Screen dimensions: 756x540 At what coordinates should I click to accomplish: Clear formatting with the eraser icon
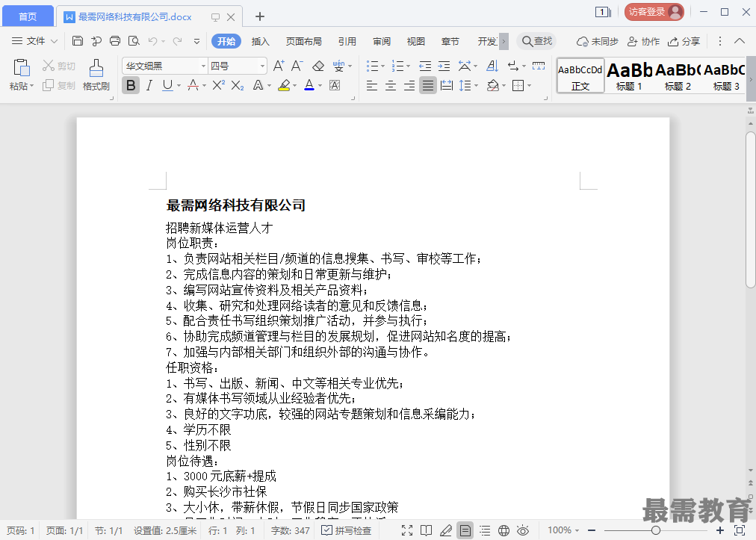[318, 66]
